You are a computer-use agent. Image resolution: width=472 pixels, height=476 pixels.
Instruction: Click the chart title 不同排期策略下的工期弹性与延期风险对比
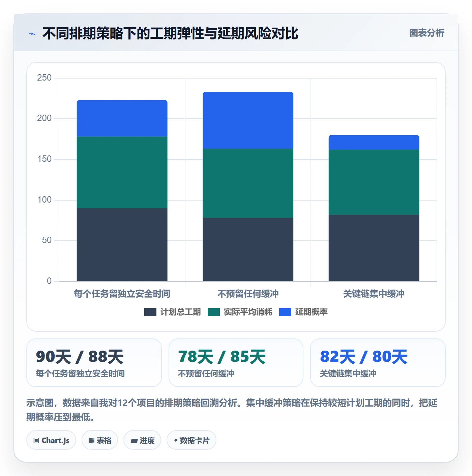click(x=170, y=33)
